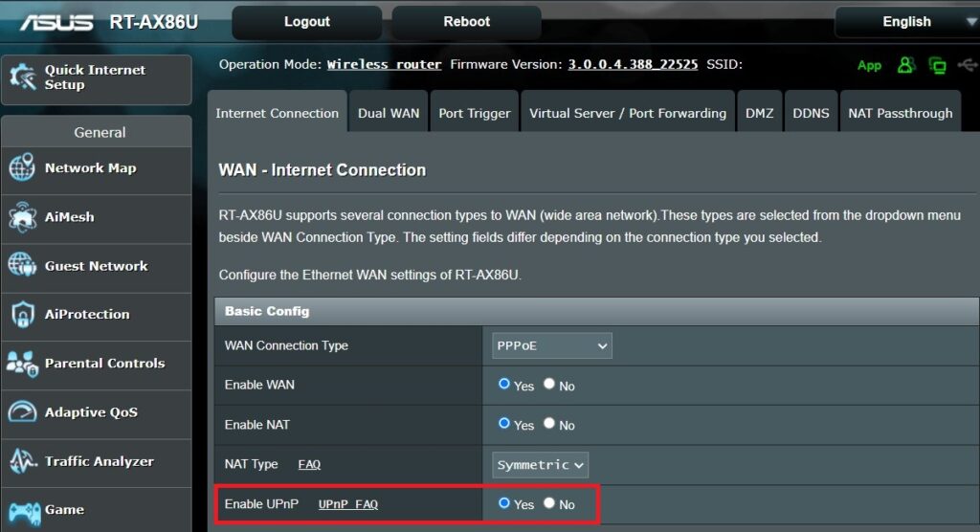Switch to the Dual WAN tab

(389, 113)
